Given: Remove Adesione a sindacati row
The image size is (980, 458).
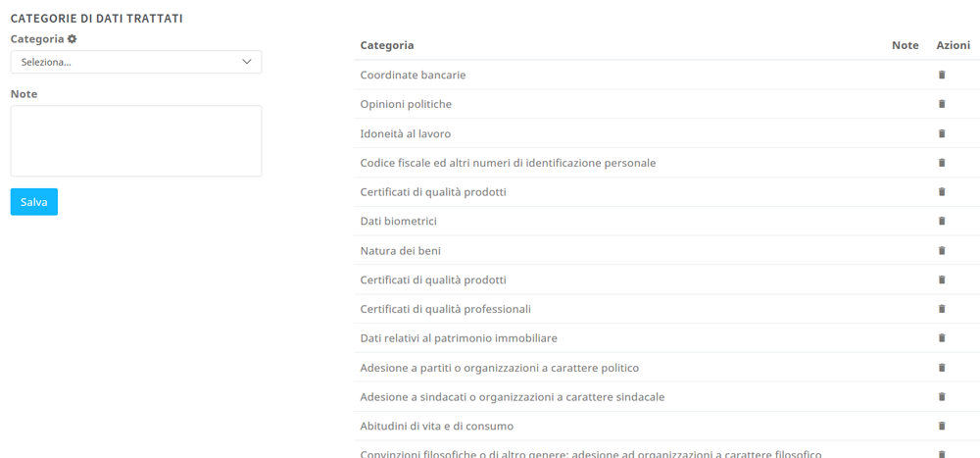Looking at the screenshot, I should click(942, 397).
